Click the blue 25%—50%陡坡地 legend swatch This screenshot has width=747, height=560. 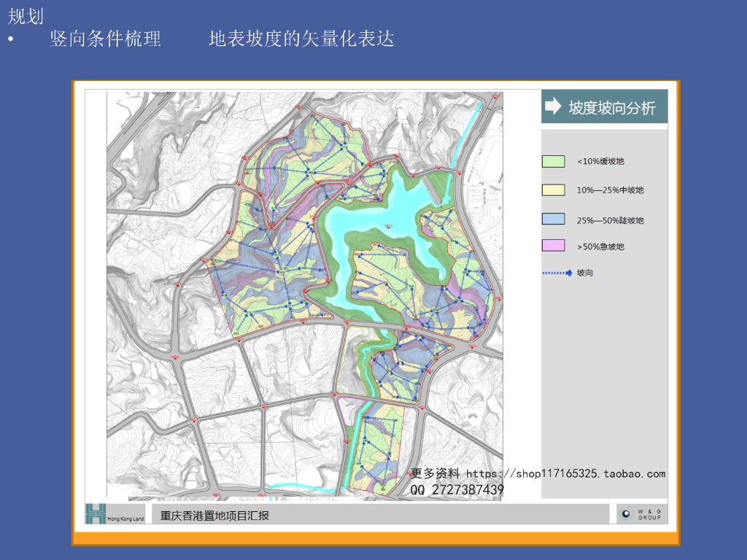point(553,219)
